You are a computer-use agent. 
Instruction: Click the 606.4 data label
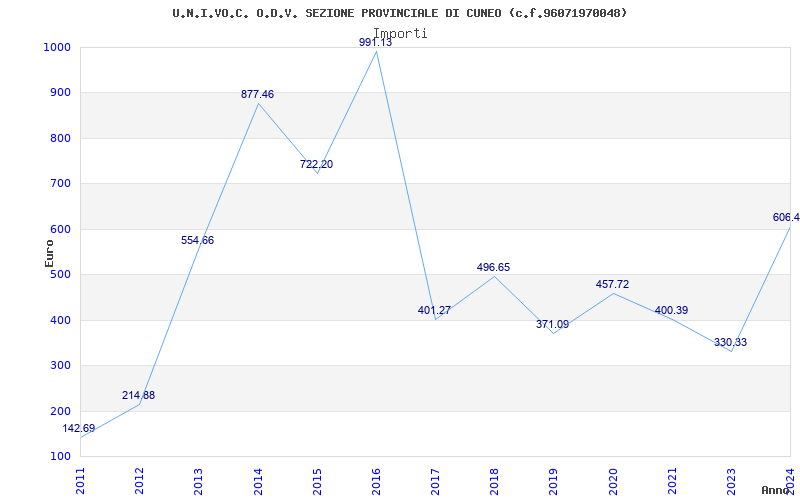coord(786,217)
